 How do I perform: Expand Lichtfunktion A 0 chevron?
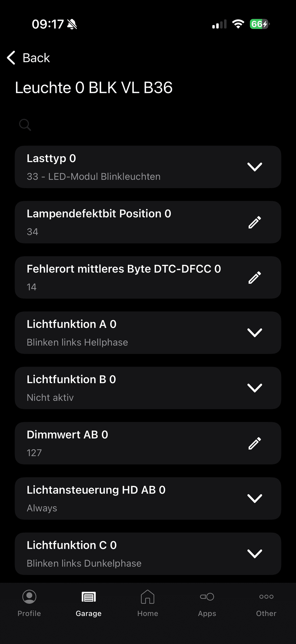pyautogui.click(x=255, y=333)
